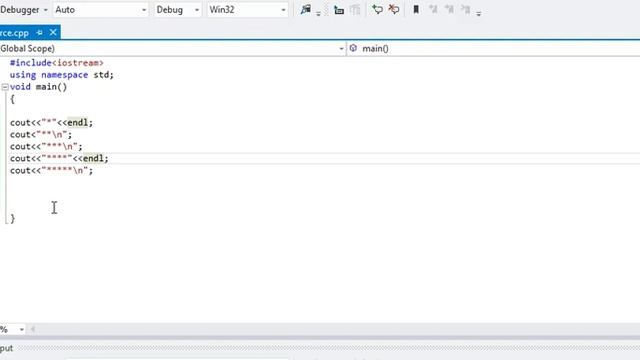The height and width of the screenshot is (360, 640).
Task: Toggle a bookmark on the current line
Action: pyautogui.click(x=416, y=9)
